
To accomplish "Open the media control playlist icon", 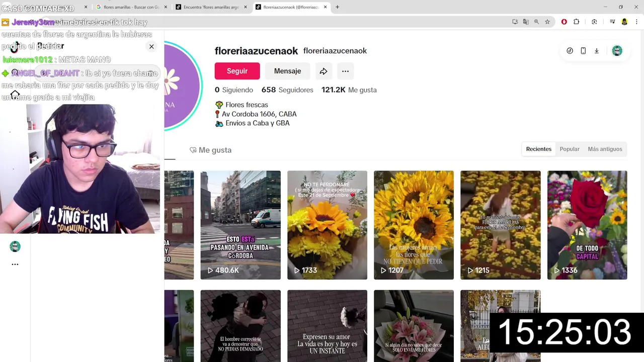I will click(x=612, y=22).
